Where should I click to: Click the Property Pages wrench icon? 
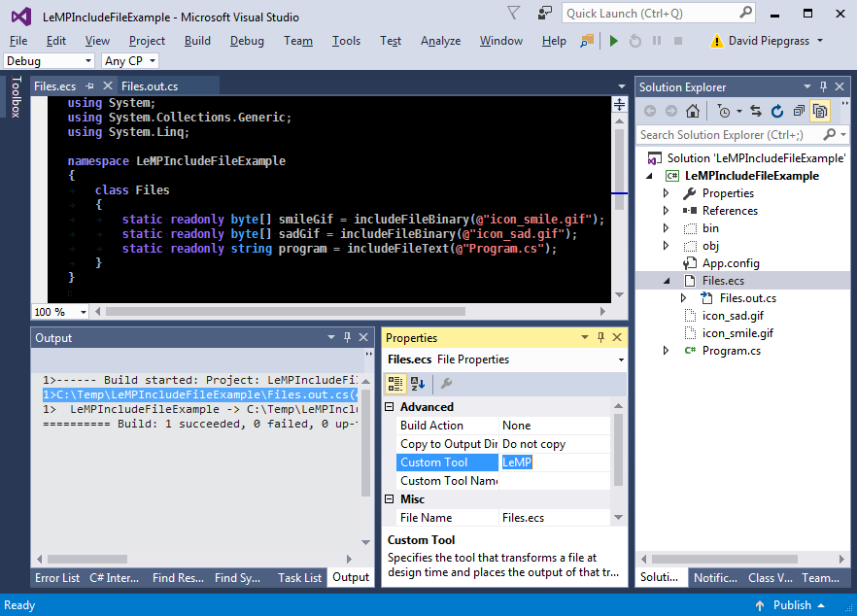447,384
